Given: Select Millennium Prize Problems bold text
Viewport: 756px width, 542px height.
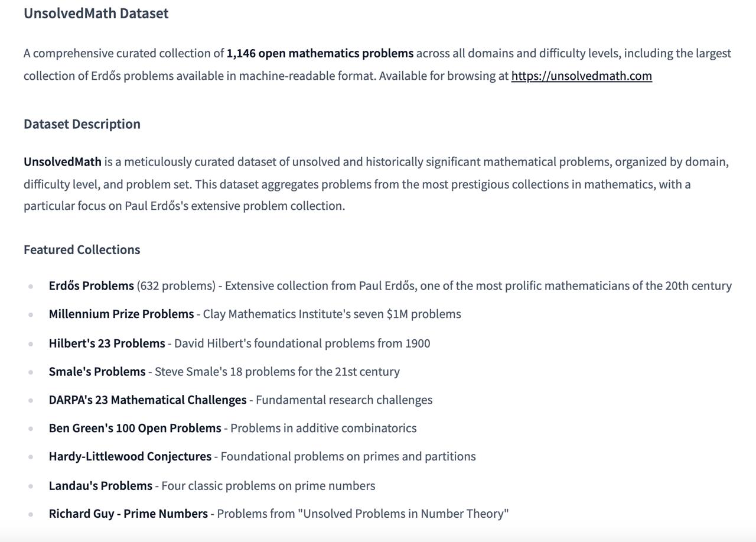Looking at the screenshot, I should (x=121, y=314).
